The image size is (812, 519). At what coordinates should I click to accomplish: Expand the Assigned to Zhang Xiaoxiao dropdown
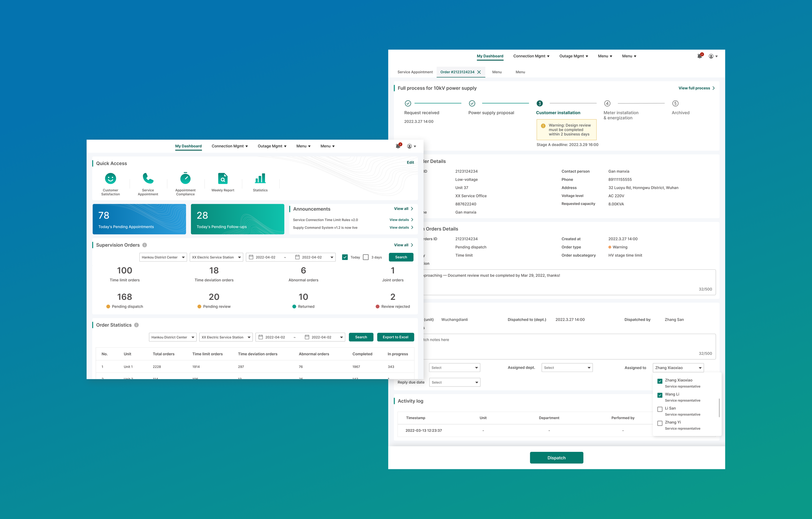tap(678, 368)
